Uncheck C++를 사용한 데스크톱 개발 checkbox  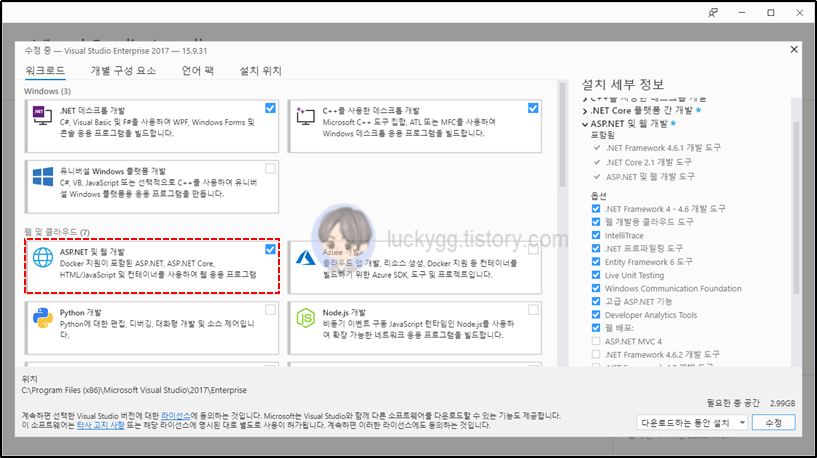533,108
